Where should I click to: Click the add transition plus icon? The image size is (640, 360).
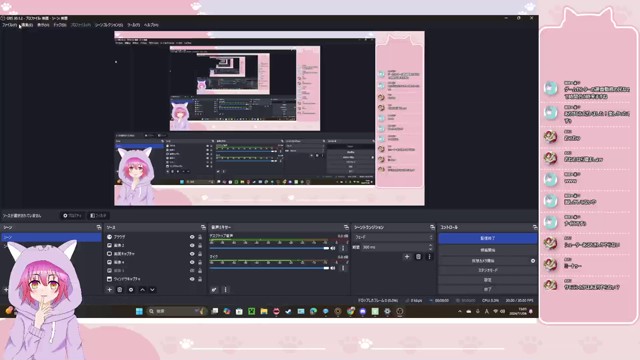pyautogui.click(x=407, y=257)
